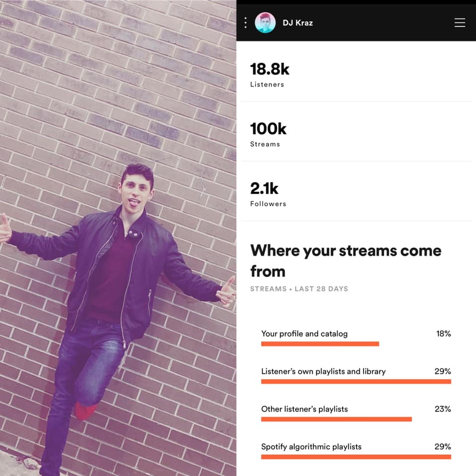Click the 'Where your streams come from' heading
The image size is (476, 476).
coord(346,261)
